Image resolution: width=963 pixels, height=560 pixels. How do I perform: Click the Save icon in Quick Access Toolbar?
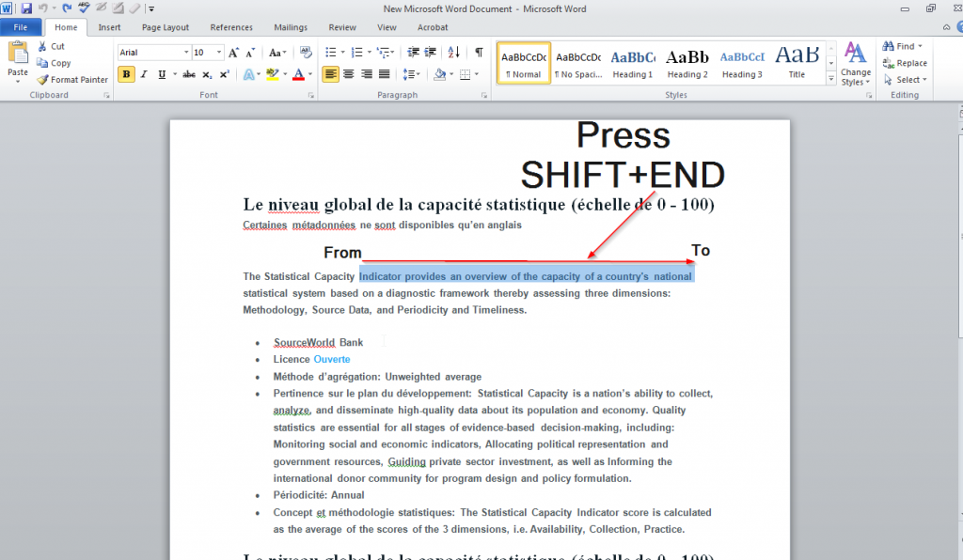click(25, 8)
